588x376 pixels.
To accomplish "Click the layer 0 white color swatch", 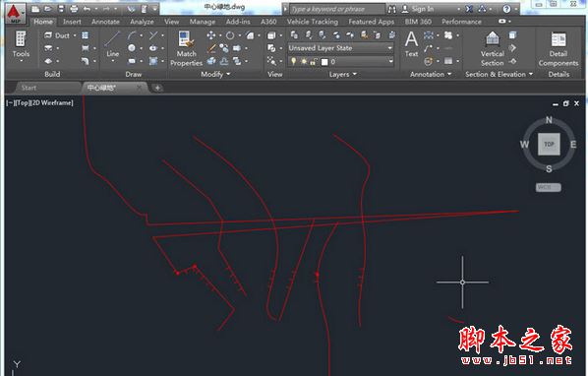I will [x=324, y=62].
